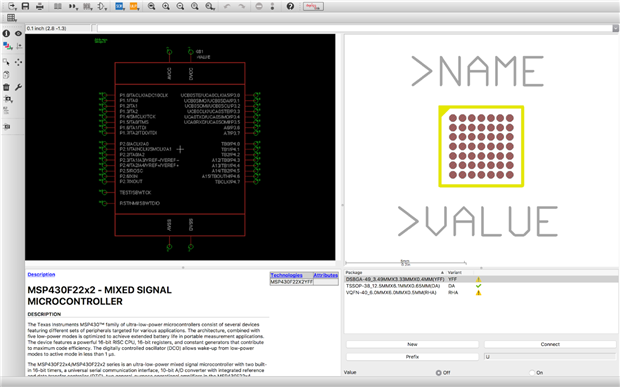Undo the last action
This screenshot has height=387, width=620.
coord(227,6)
